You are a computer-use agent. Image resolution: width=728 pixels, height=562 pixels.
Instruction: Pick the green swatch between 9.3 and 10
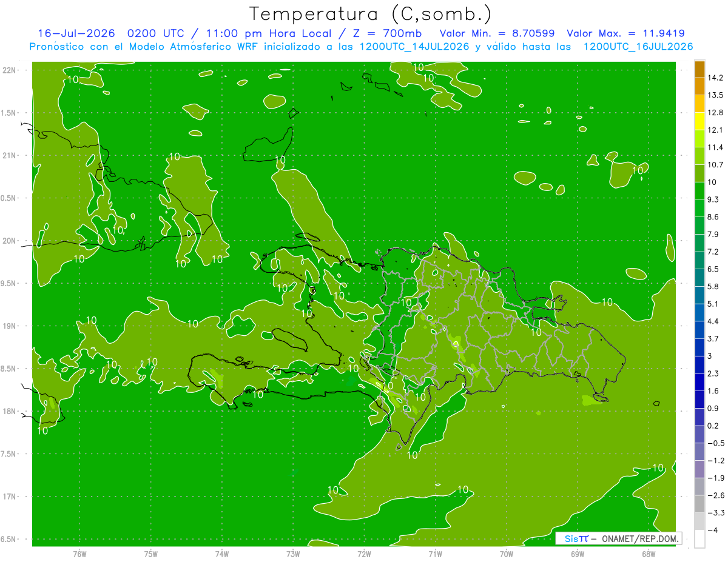coord(699,191)
